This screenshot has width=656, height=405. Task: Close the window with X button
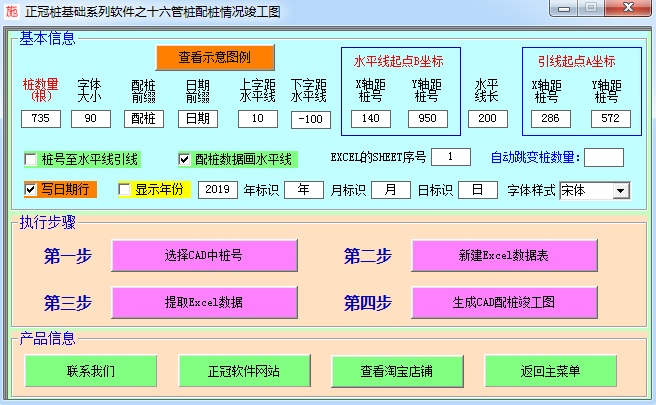pos(628,8)
